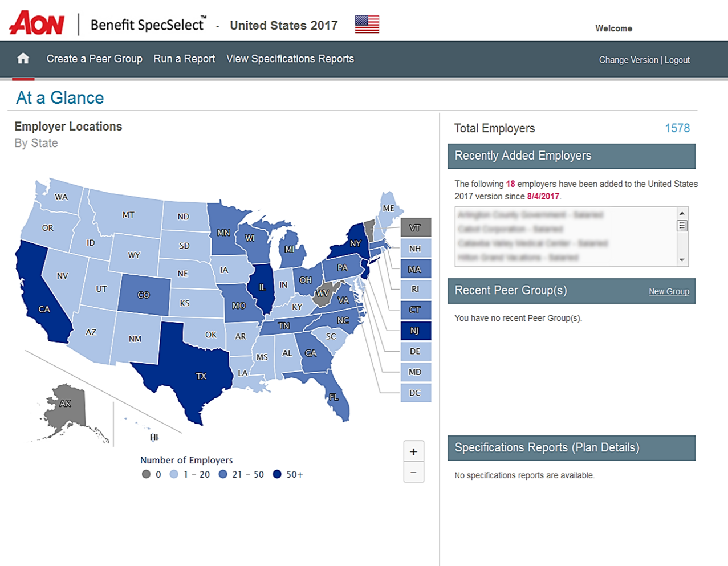The width and height of the screenshot is (728, 566).
Task: Select Pennsylvania on the map
Action: coord(342,267)
